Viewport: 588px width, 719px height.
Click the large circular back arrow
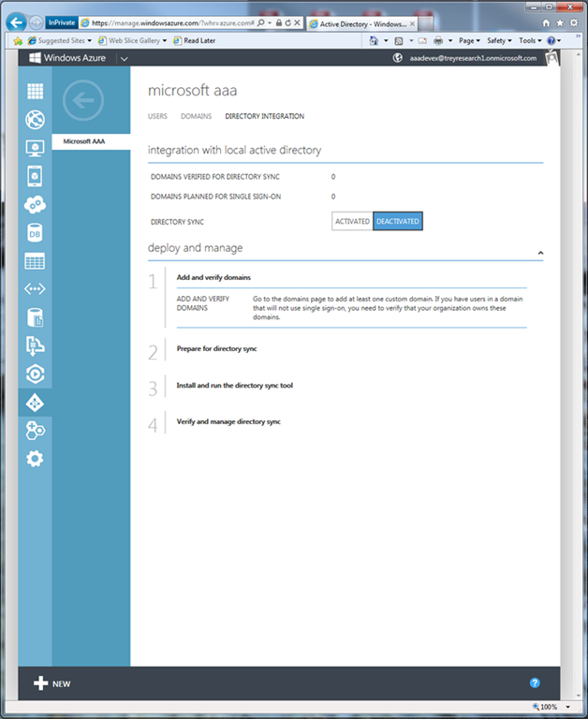click(83, 100)
